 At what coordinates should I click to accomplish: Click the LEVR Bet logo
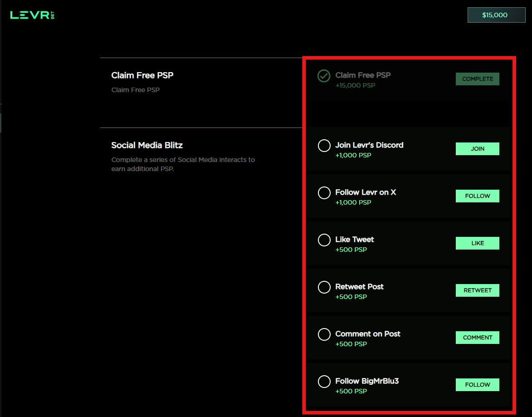tap(32, 15)
